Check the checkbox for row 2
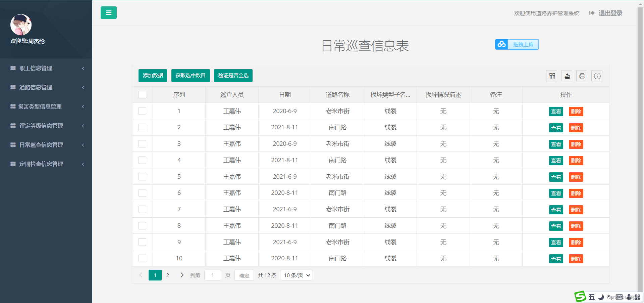644x303 pixels. (143, 127)
